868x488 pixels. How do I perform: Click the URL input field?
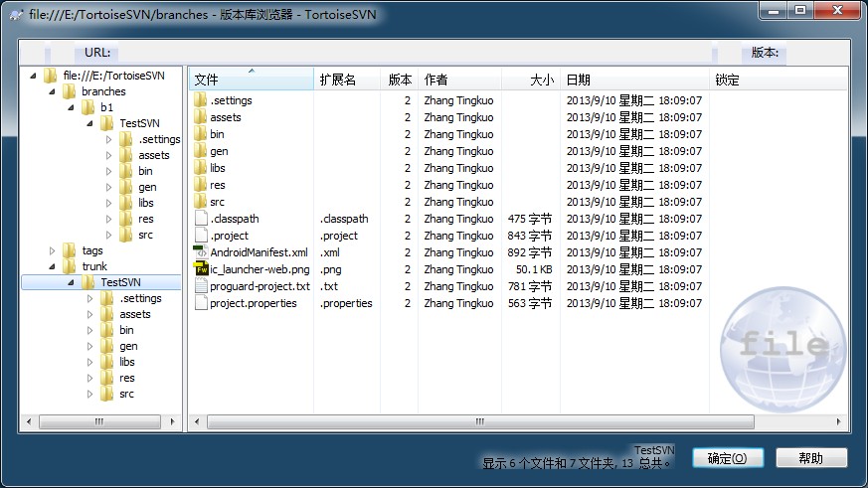(414, 53)
